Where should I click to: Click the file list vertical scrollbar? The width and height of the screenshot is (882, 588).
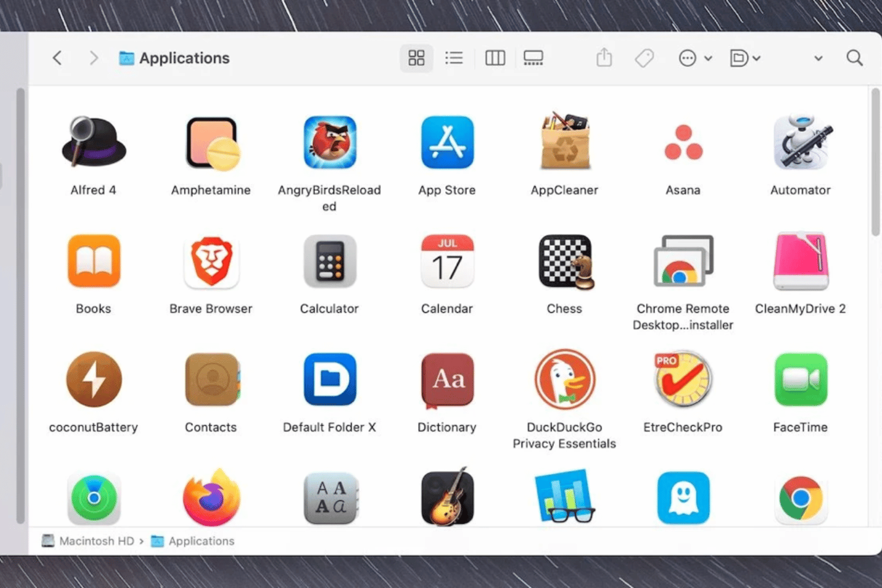coord(875,162)
